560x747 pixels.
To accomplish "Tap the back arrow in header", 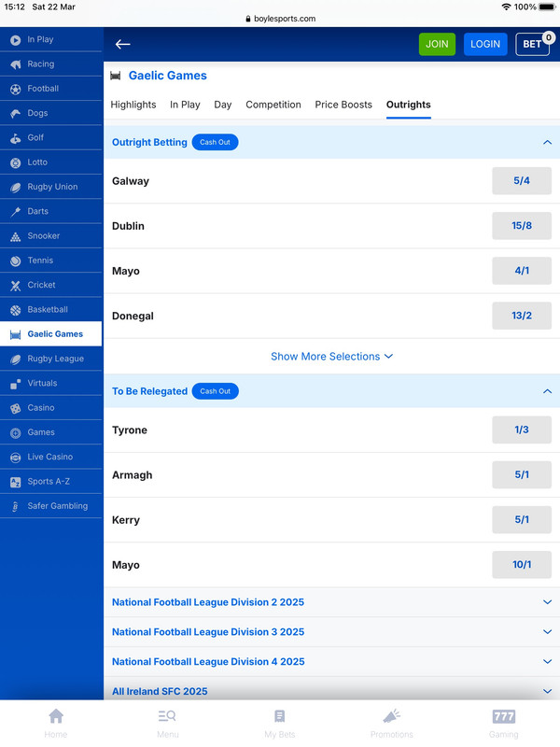I will point(122,44).
